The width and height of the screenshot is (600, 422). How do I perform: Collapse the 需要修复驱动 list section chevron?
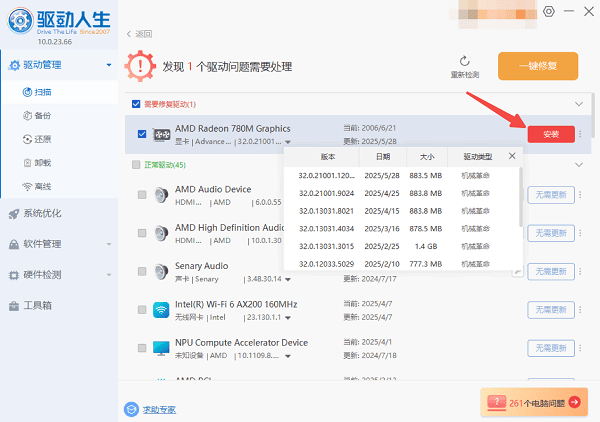tap(577, 104)
